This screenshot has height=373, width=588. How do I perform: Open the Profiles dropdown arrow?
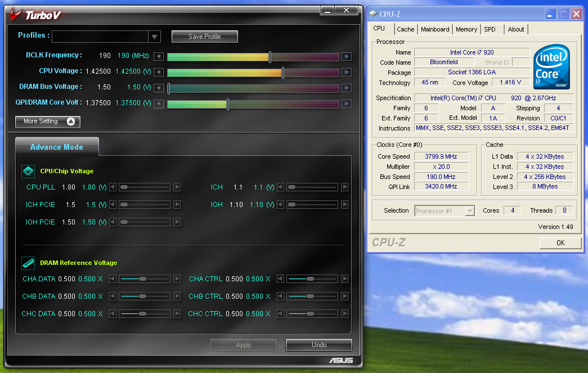pyautogui.click(x=155, y=37)
